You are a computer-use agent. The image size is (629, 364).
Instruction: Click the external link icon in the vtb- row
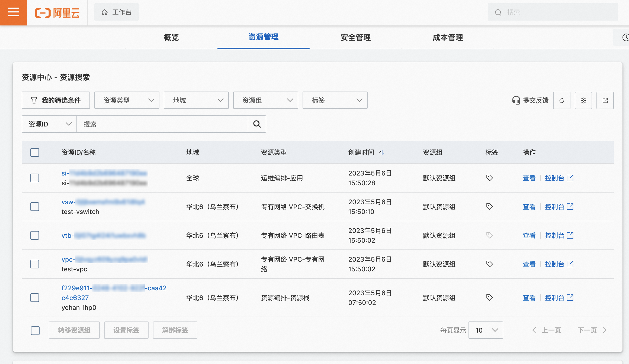(570, 235)
